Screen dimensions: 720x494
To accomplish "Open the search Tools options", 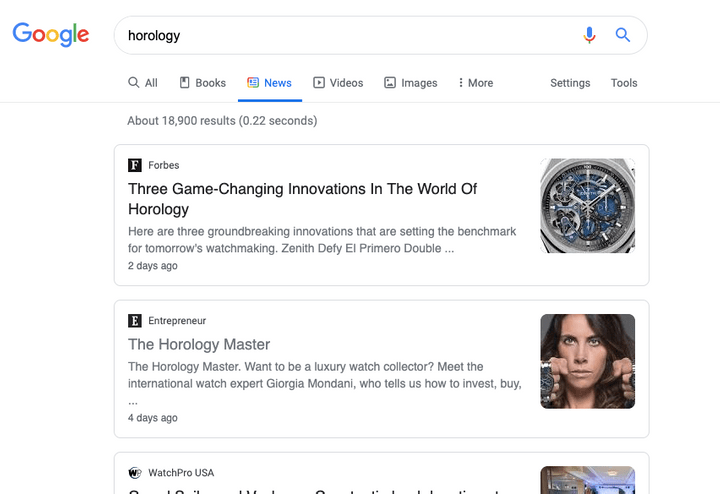I will point(624,83).
